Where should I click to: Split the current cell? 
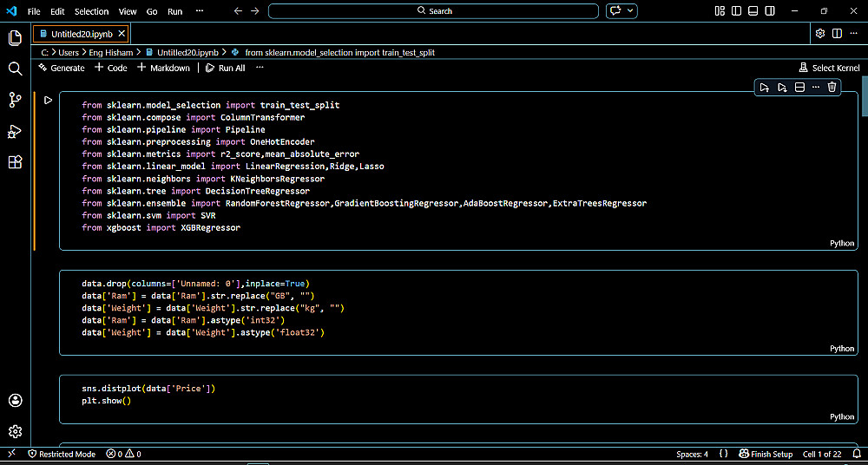tap(799, 88)
